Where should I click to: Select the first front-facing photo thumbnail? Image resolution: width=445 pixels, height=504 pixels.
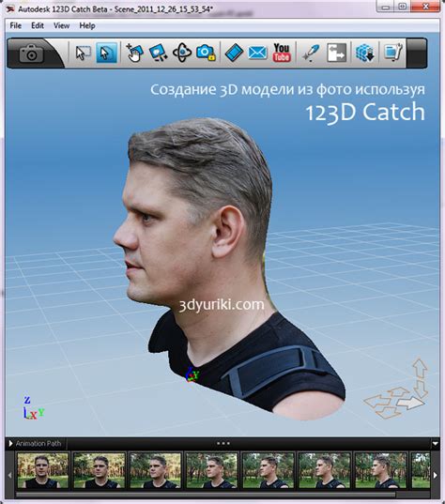pyautogui.click(x=42, y=470)
